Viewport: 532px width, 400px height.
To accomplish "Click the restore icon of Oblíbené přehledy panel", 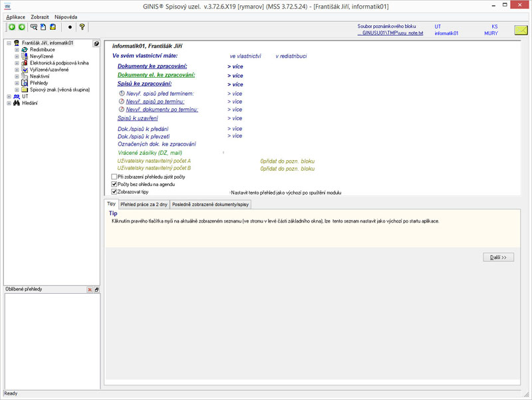I will (96, 290).
